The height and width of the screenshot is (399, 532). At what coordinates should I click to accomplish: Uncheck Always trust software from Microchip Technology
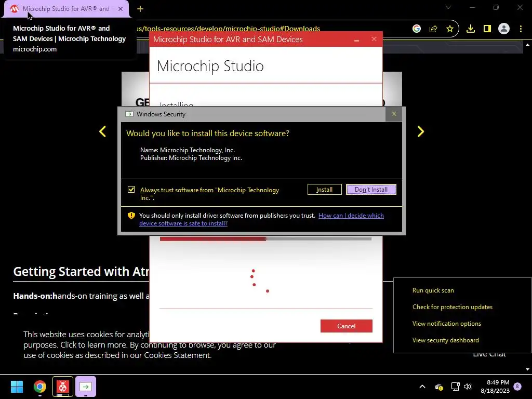pyautogui.click(x=131, y=189)
